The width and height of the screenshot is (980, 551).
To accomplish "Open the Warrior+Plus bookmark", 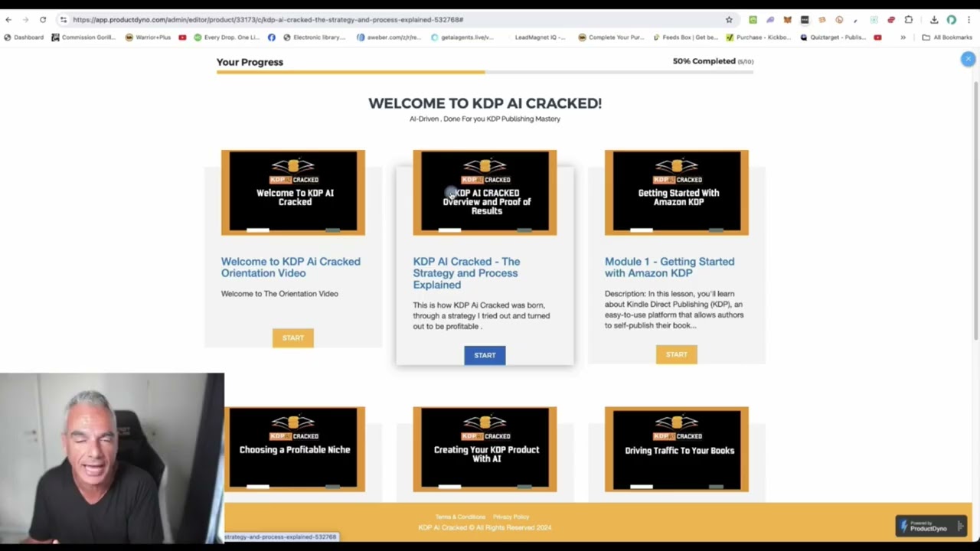I will (x=148, y=37).
